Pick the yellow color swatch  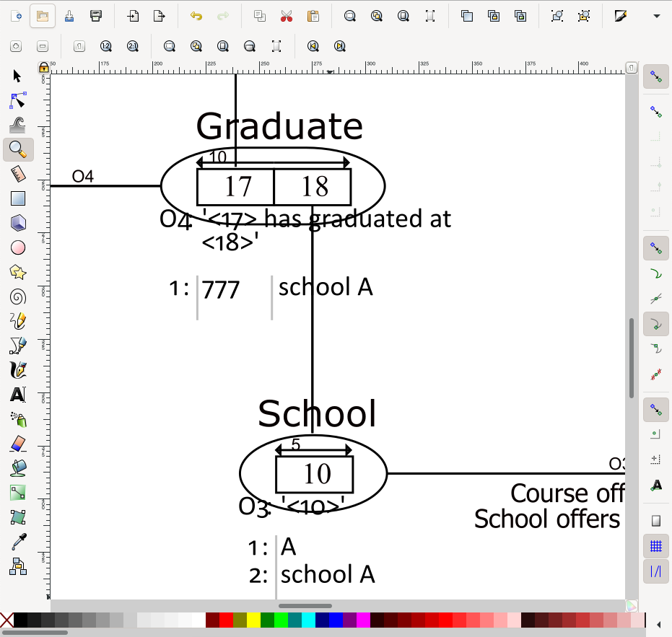[253, 620]
